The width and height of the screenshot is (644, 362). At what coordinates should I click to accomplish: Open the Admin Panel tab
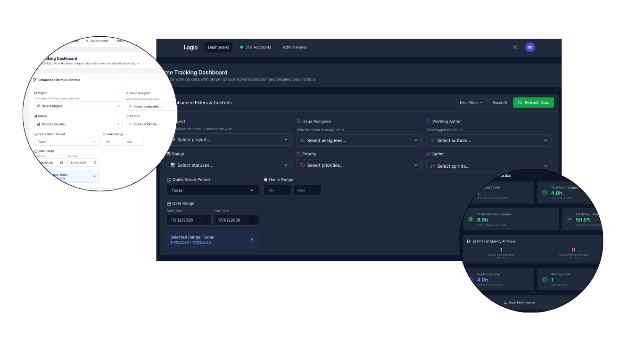295,47
